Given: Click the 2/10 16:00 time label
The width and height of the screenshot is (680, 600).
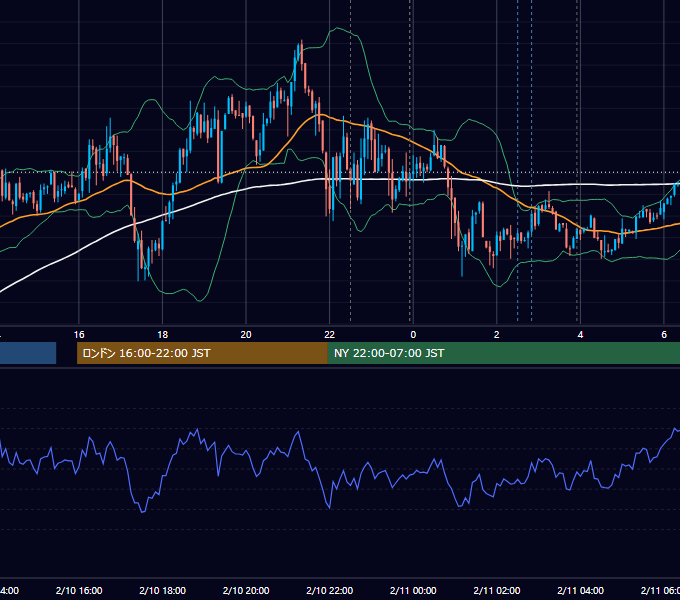Looking at the screenshot, I should click(x=79, y=590).
